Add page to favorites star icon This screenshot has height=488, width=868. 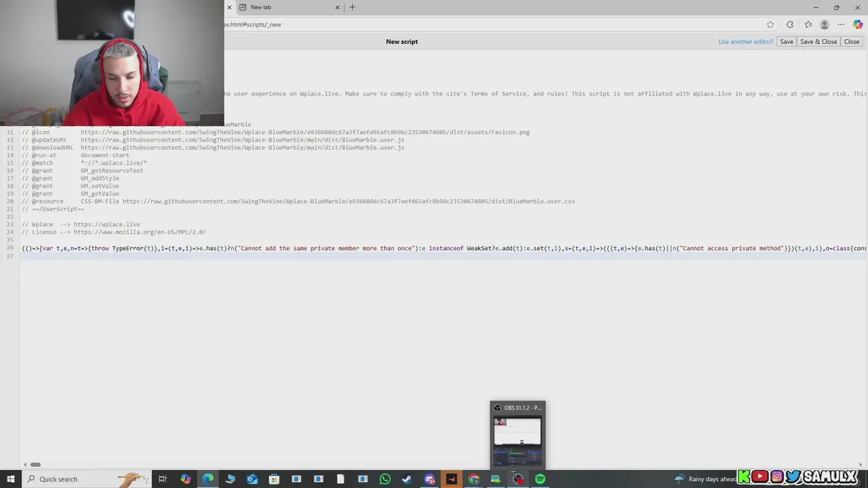pyautogui.click(x=770, y=24)
